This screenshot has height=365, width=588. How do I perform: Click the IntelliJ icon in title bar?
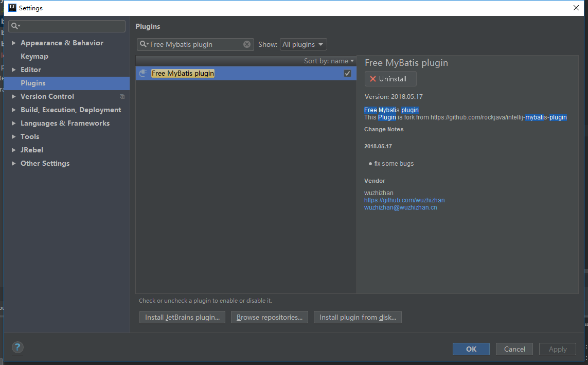tap(12, 8)
